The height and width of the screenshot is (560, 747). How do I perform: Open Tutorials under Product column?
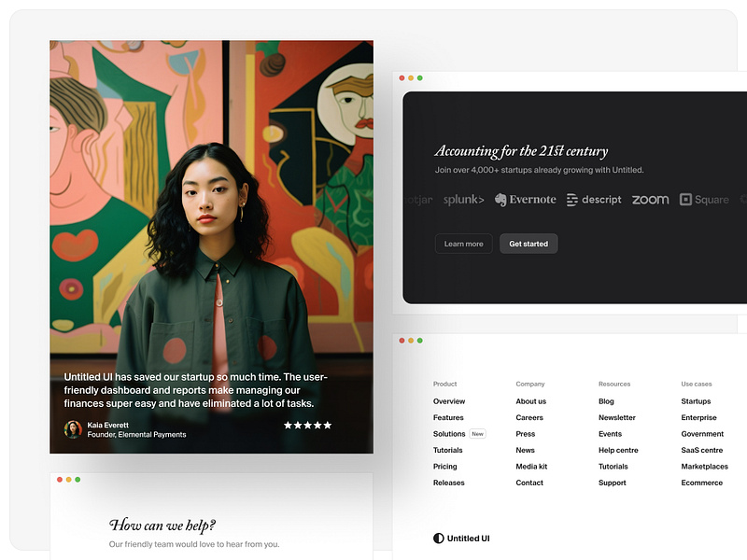point(447,450)
